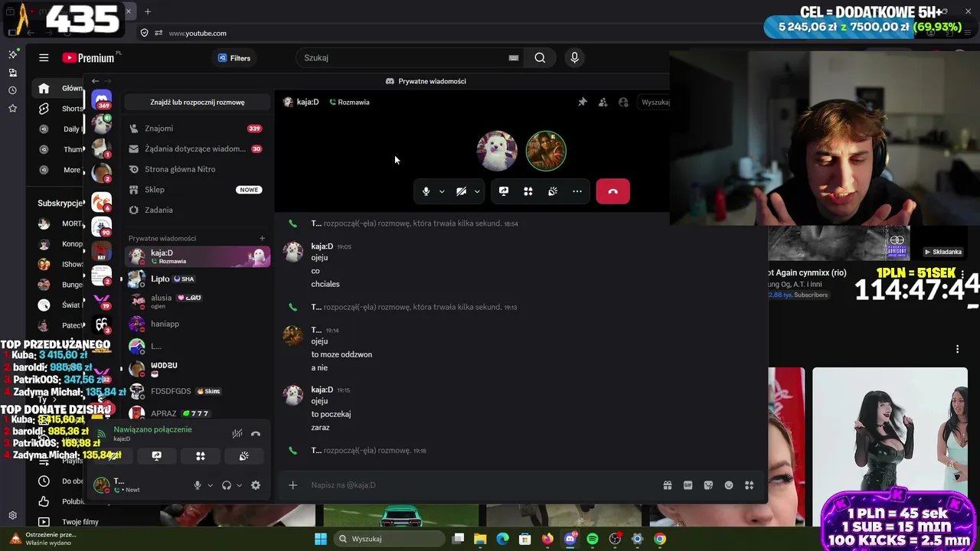Show the user profile panel icon
Image resolution: width=980 pixels, height=551 pixels.
point(623,102)
